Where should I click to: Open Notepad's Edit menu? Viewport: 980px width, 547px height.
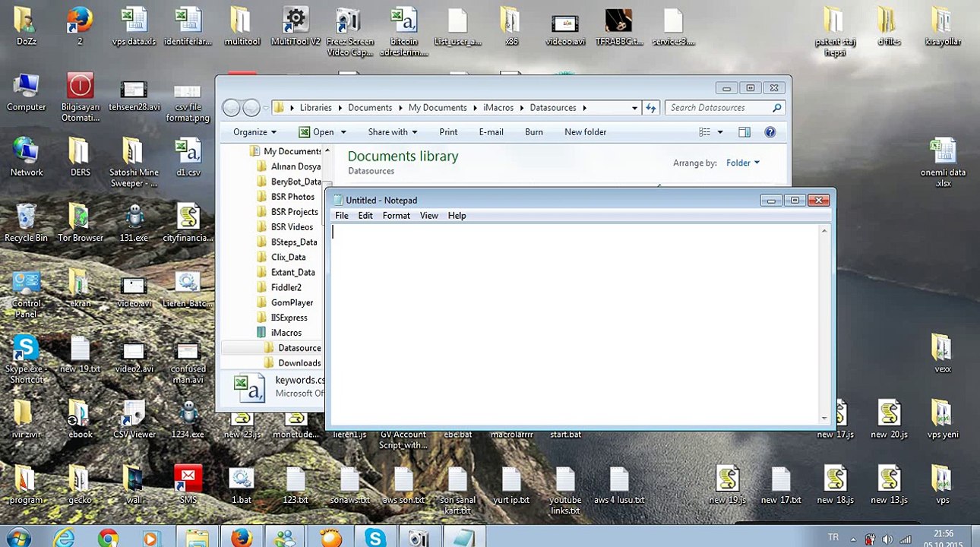(365, 216)
